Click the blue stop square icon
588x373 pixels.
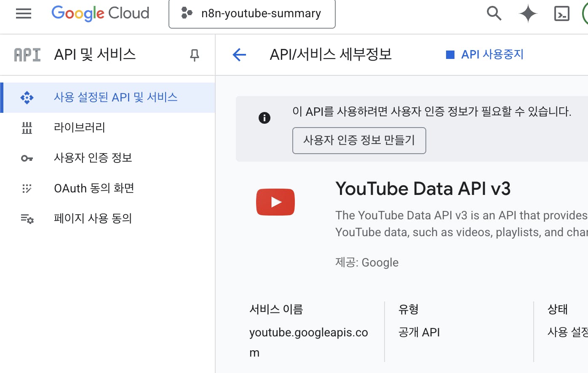click(x=450, y=55)
